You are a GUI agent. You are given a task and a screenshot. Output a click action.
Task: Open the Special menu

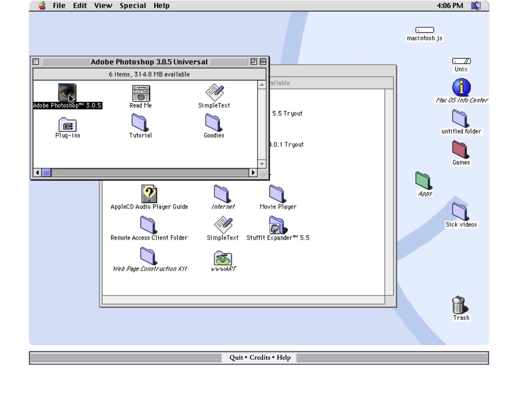point(133,5)
